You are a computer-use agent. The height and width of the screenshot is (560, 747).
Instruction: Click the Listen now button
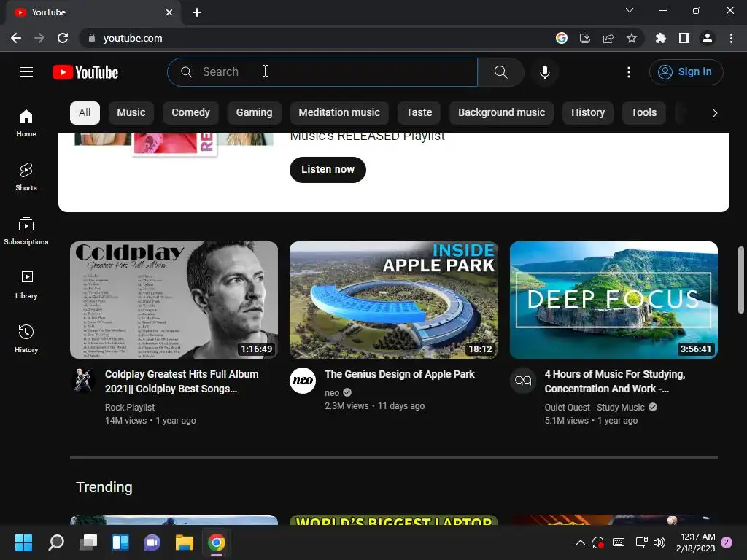click(x=328, y=169)
